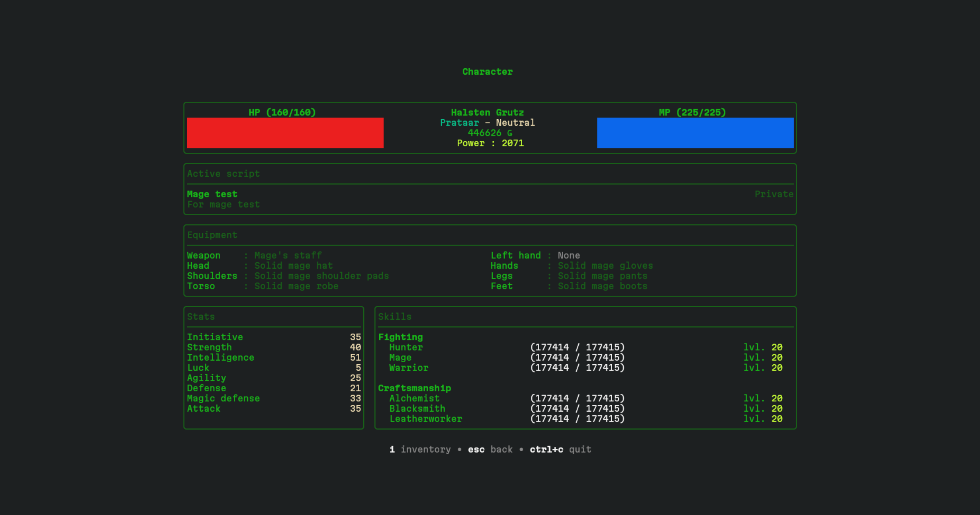Click the 'HP (160/160)' label

tap(282, 112)
